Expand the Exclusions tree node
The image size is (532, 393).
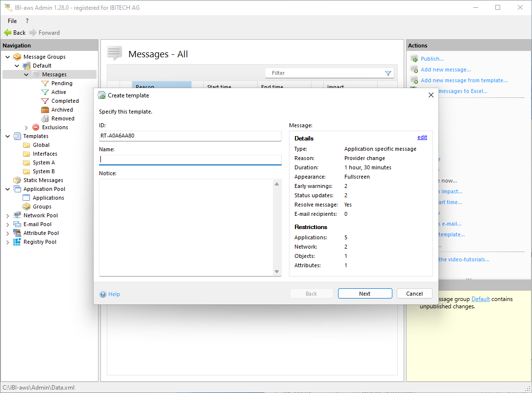pyautogui.click(x=26, y=127)
